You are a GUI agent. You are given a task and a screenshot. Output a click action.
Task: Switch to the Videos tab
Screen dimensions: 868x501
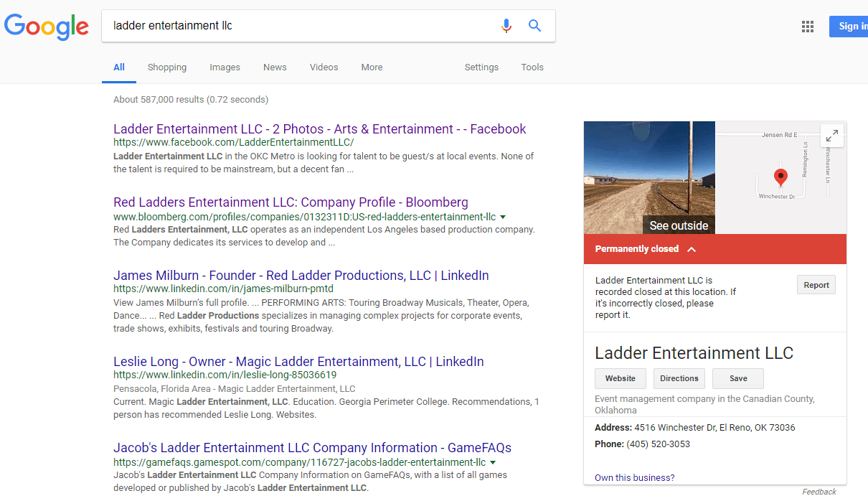tap(324, 67)
